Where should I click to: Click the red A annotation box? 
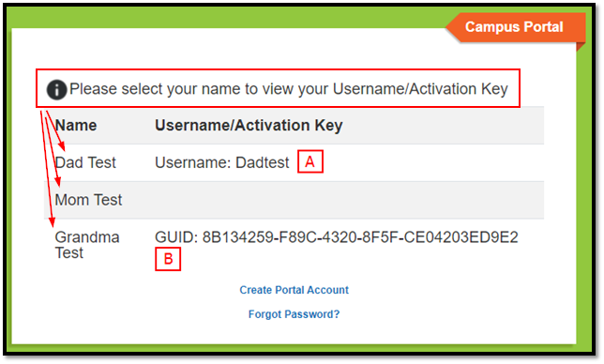[310, 161]
